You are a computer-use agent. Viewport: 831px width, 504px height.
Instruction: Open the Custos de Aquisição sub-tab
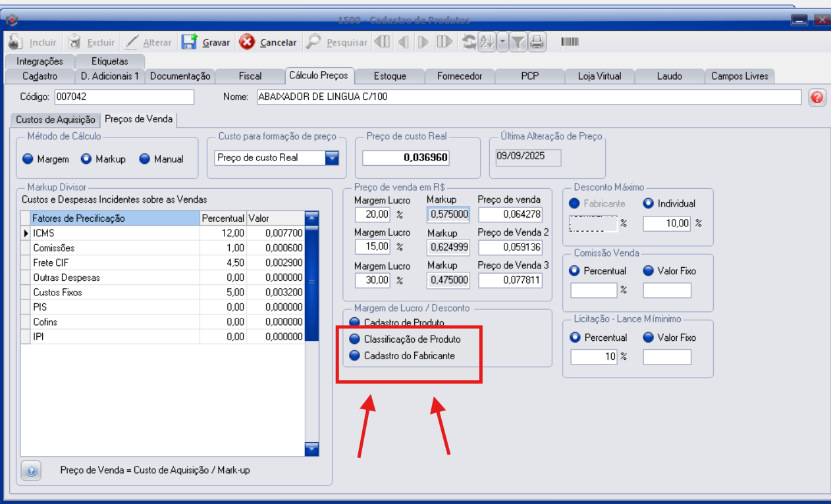click(55, 120)
